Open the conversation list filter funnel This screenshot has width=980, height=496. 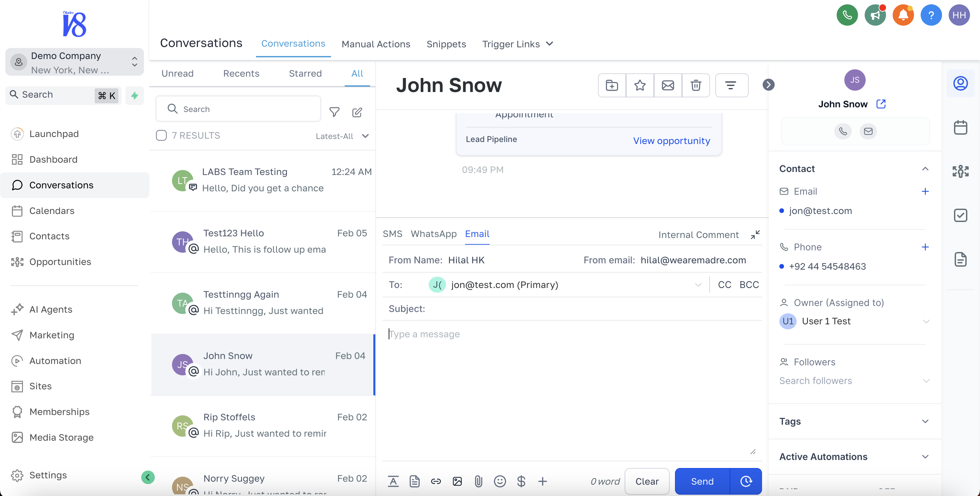334,112
